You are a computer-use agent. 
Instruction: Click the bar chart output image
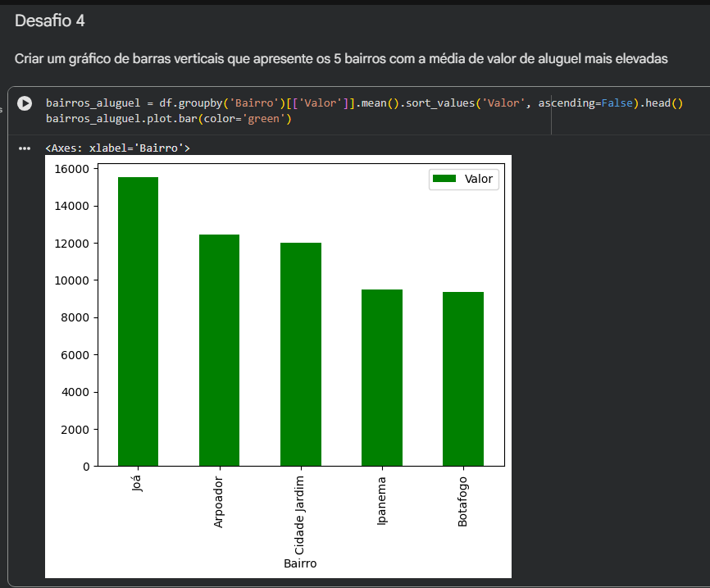point(278,367)
